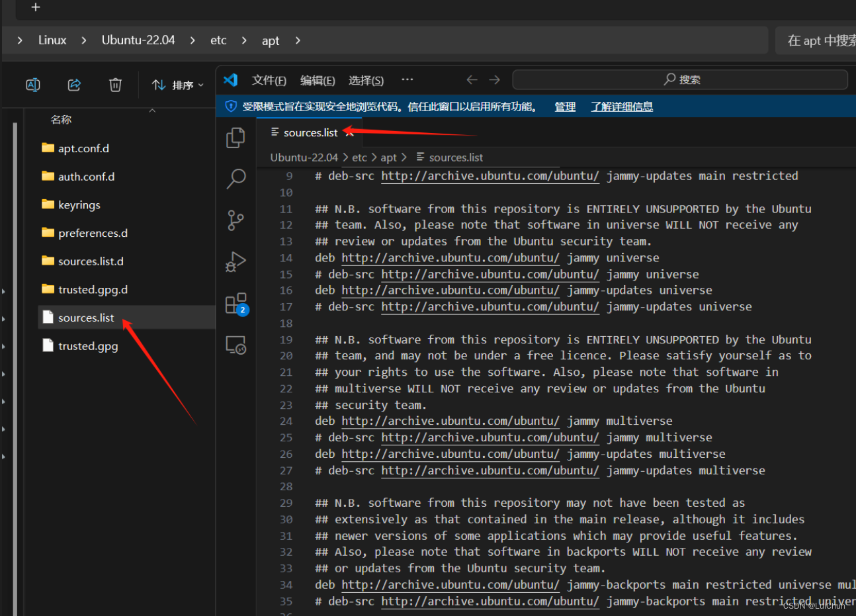Click Linux in the address breadcrumb
856x616 pixels.
(52, 40)
